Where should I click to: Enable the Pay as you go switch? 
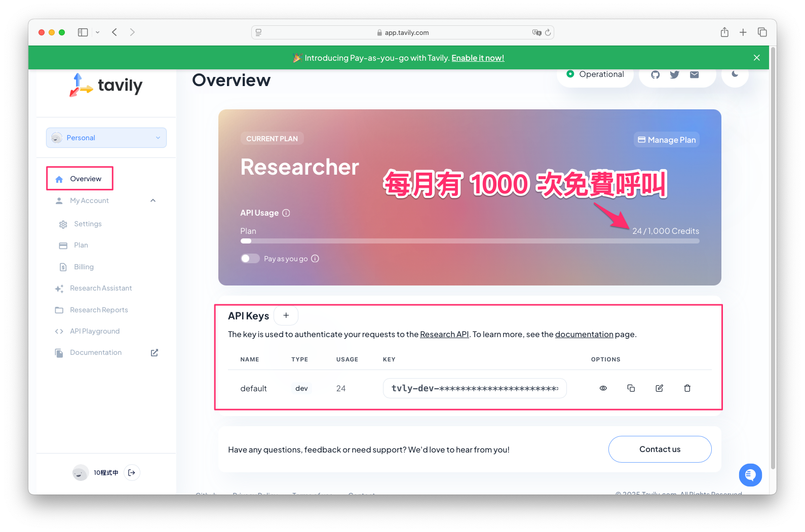click(x=250, y=259)
